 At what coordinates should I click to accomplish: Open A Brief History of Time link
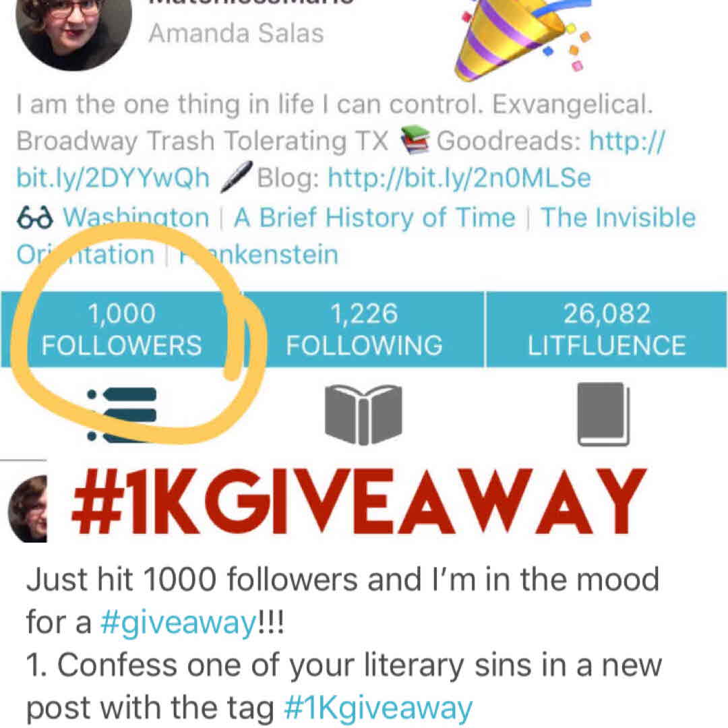374,217
